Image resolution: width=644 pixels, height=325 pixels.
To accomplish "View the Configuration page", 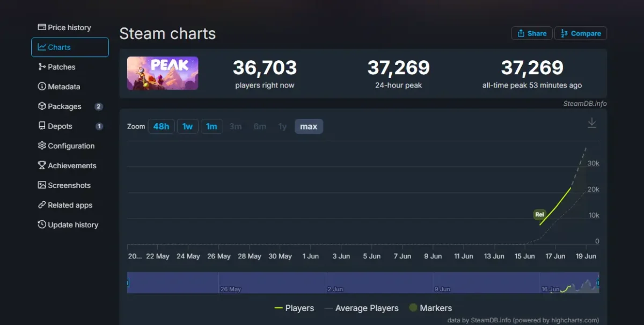I will pyautogui.click(x=66, y=146).
